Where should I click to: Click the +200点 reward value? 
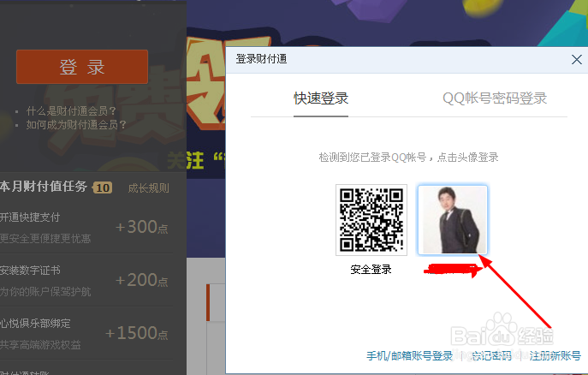tap(141, 280)
